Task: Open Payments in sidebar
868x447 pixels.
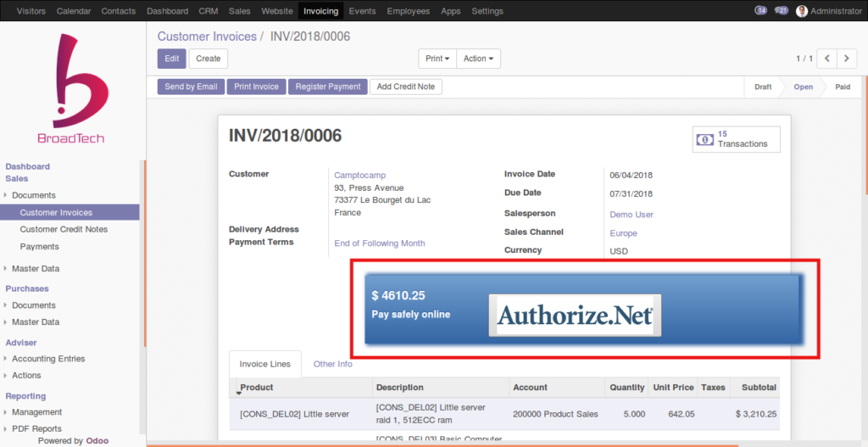Action: (x=39, y=247)
